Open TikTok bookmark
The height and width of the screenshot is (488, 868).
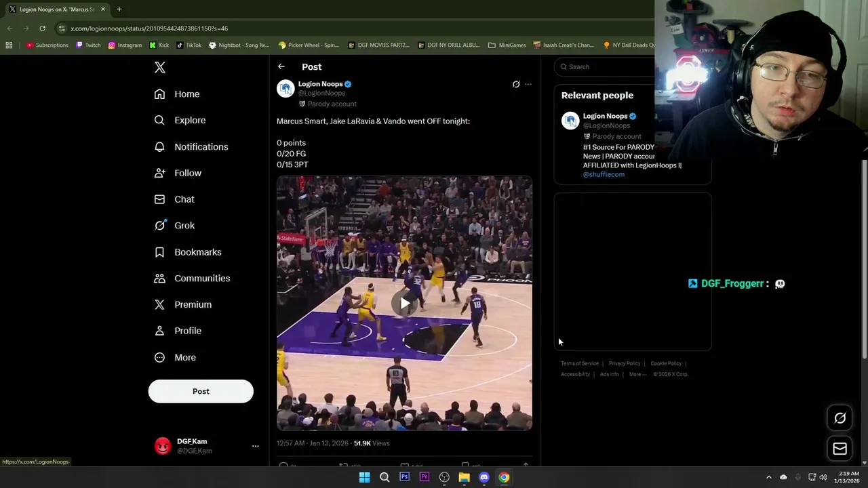189,45
